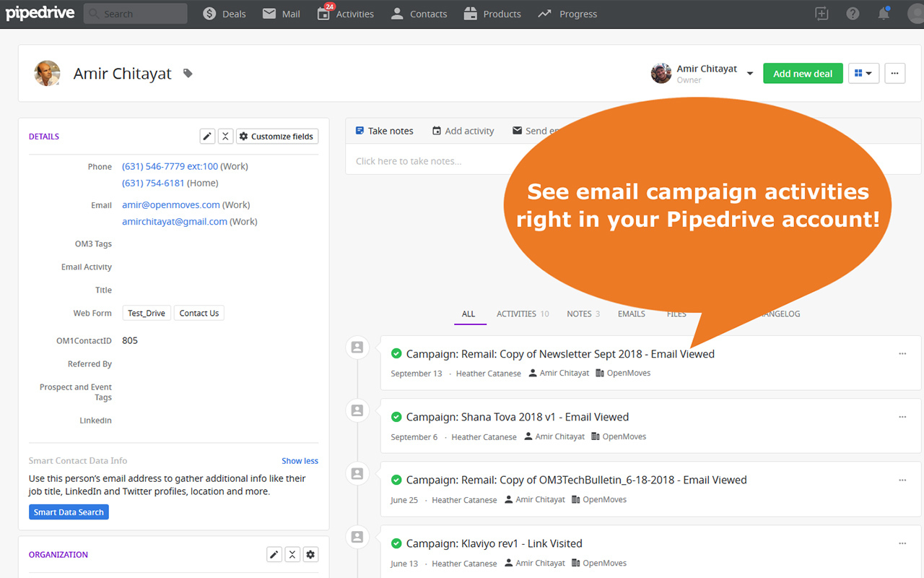Open amir@openmoves.com email link
This screenshot has height=578, width=924.
170,204
